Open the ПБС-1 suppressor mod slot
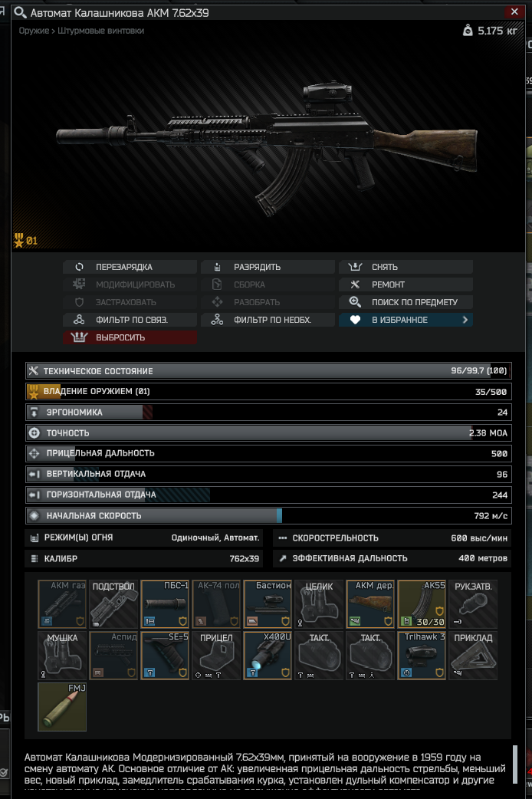Viewport: 532px width, 799px height. [x=165, y=603]
